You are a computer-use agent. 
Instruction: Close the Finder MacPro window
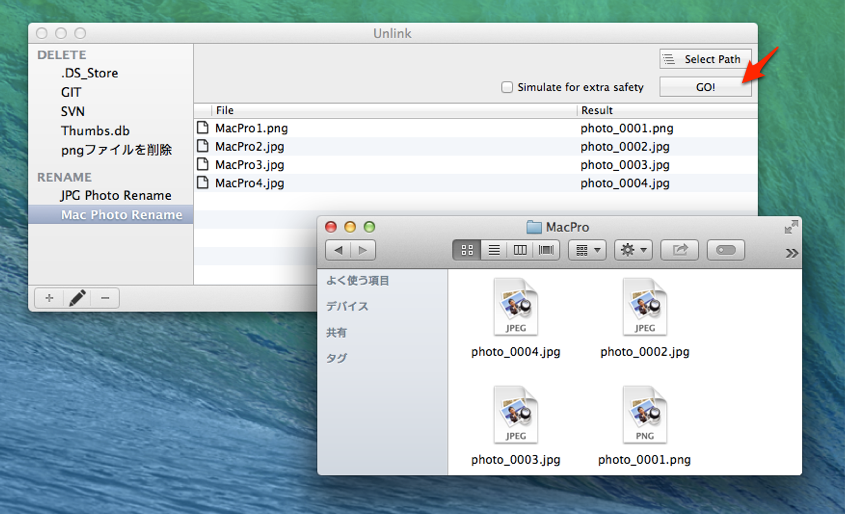click(331, 227)
